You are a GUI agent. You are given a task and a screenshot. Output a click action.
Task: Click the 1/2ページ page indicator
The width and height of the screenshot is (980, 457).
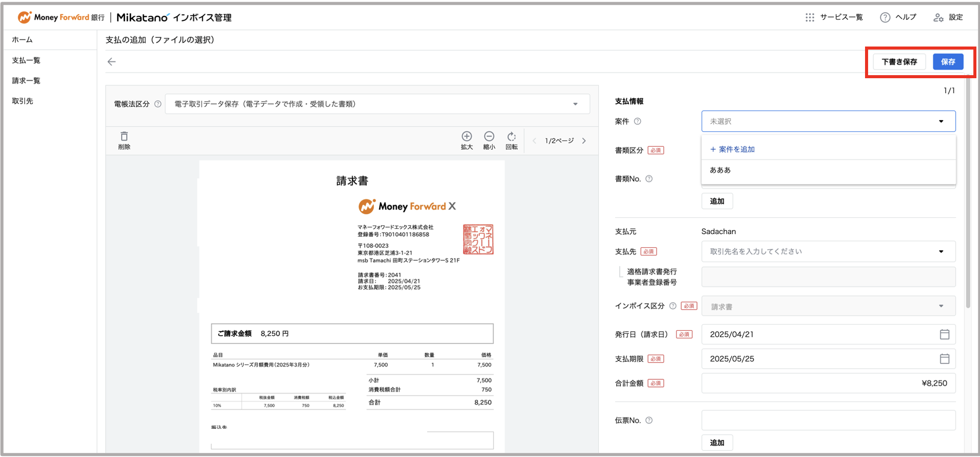click(559, 141)
